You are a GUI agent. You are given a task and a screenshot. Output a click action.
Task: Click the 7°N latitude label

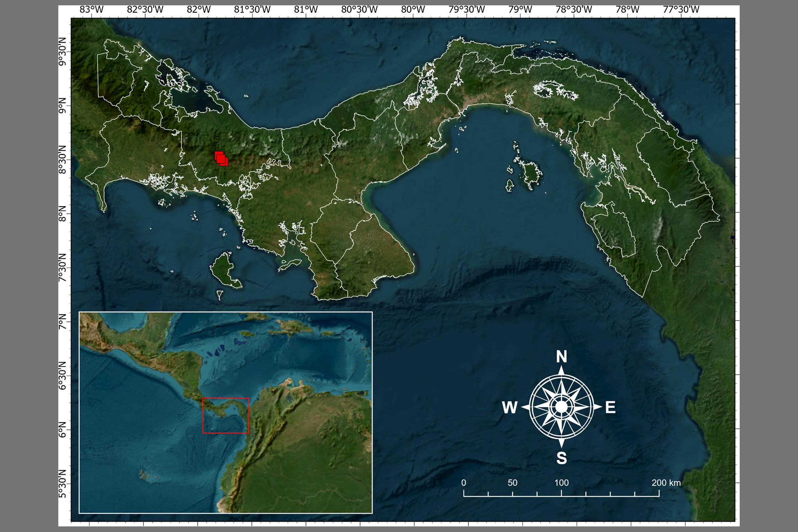click(63, 321)
